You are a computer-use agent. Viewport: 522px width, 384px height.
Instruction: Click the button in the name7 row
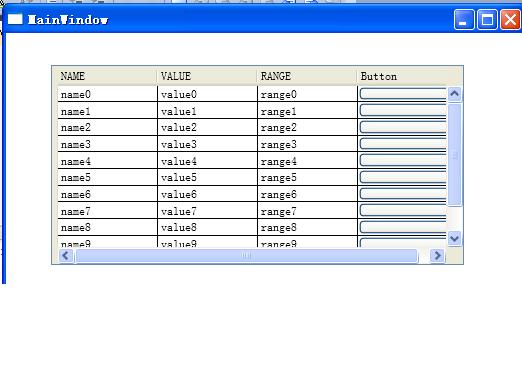tap(403, 210)
